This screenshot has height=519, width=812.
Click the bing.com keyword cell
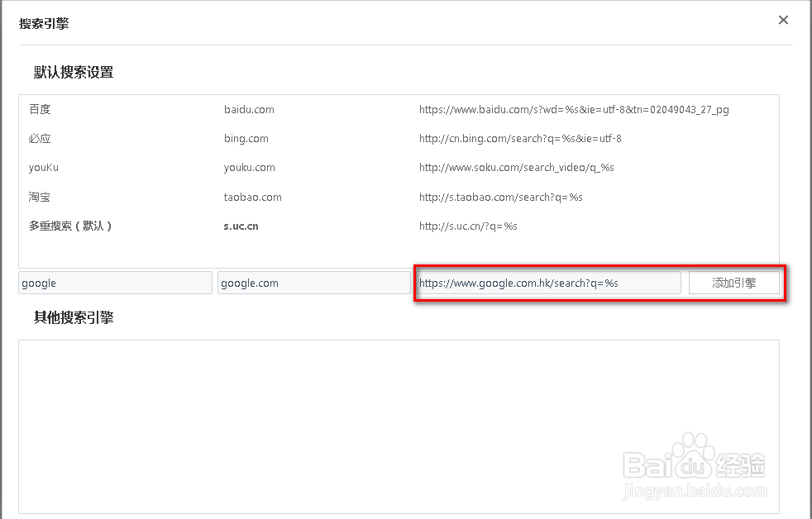246,139
